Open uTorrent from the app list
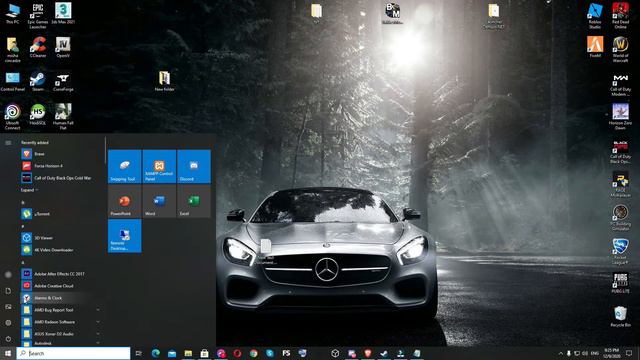 coord(61,214)
